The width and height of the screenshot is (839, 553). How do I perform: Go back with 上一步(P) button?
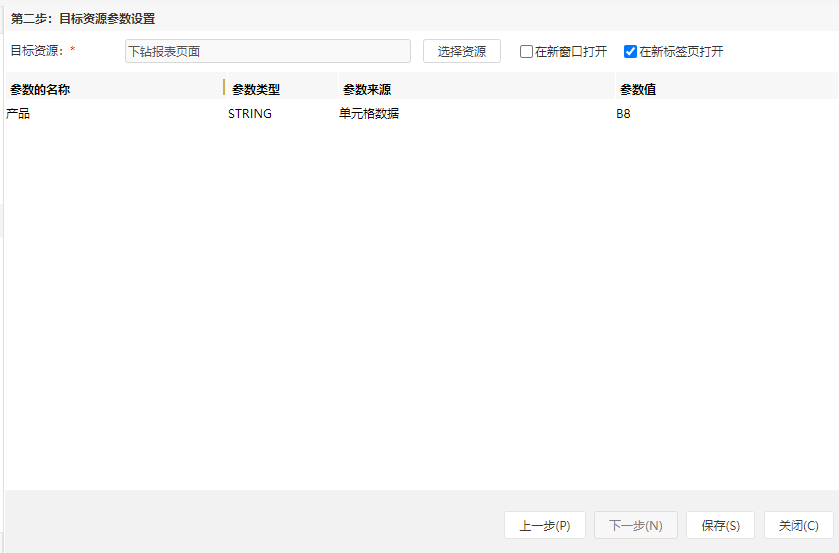pyautogui.click(x=545, y=525)
